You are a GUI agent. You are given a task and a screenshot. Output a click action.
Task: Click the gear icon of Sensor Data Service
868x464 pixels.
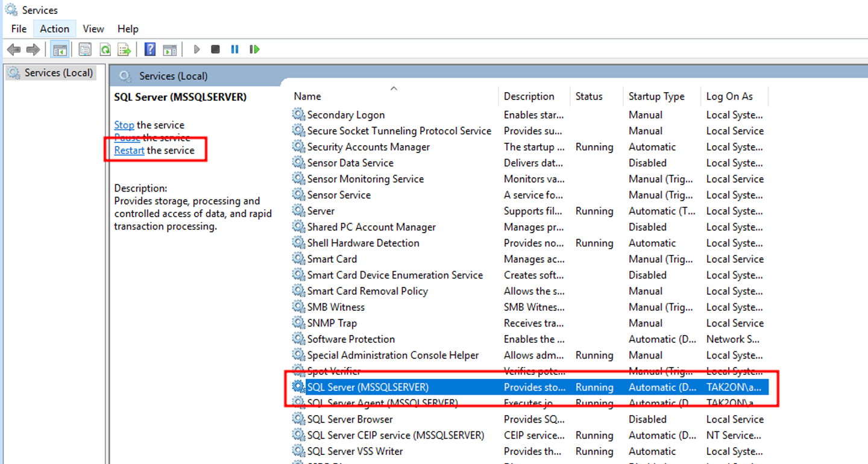pyautogui.click(x=298, y=163)
